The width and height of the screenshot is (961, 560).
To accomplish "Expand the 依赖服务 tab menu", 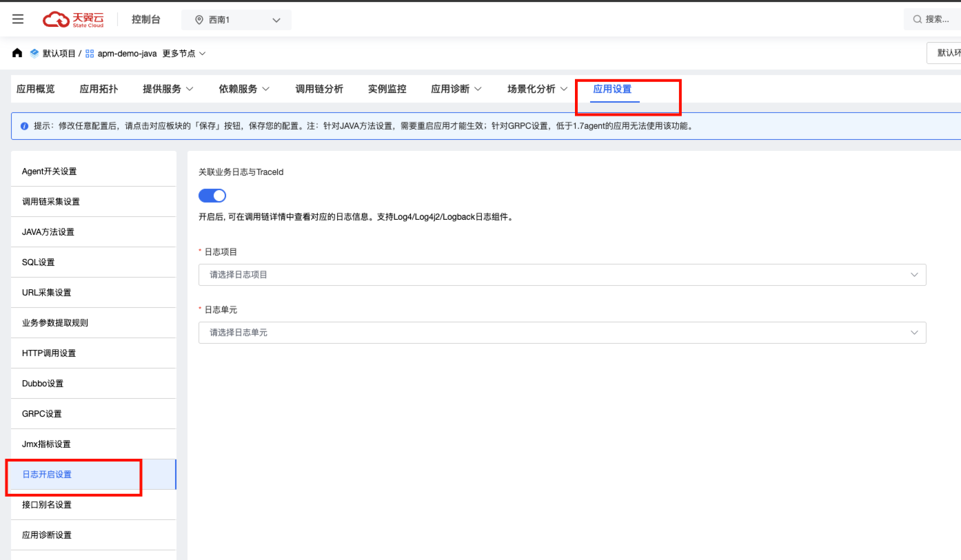I will tap(245, 89).
